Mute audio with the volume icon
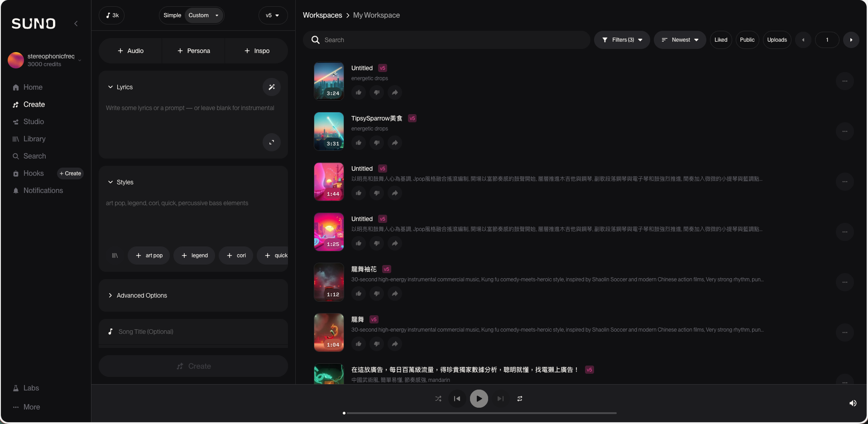Screen dimensions: 868x424 point(853,403)
